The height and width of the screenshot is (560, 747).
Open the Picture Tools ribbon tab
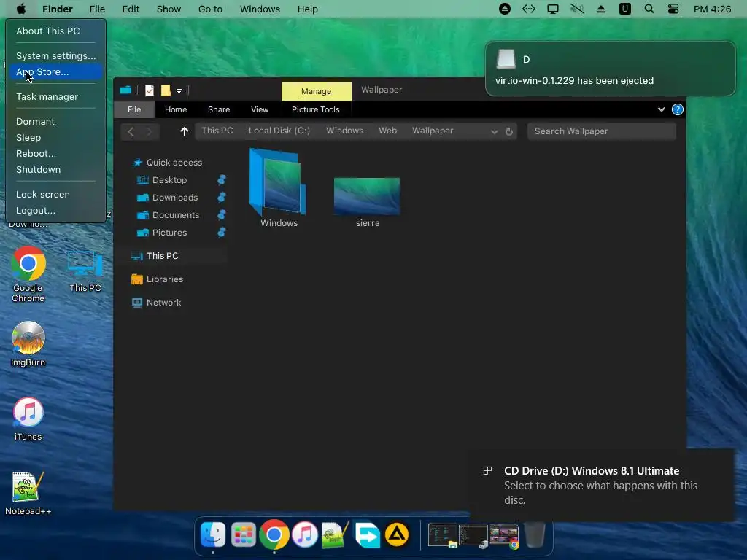tap(316, 109)
